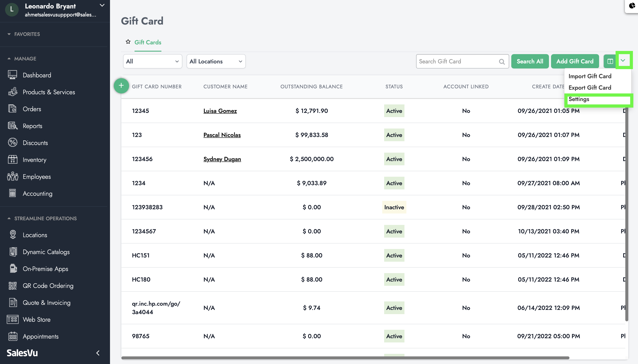Click the Search All button
The width and height of the screenshot is (638, 364).
(x=530, y=61)
